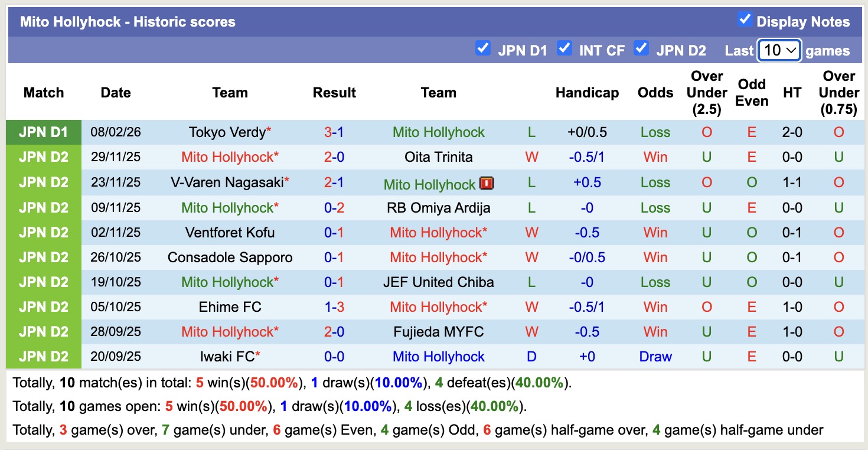868x450 pixels.
Task: Click the JPN D2 badge on the Oita Trinita row
Action: pyautogui.click(x=44, y=157)
